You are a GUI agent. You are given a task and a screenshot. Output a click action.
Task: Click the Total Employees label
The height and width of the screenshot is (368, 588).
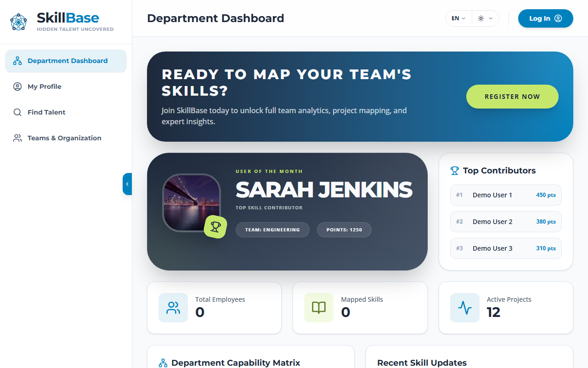(220, 299)
